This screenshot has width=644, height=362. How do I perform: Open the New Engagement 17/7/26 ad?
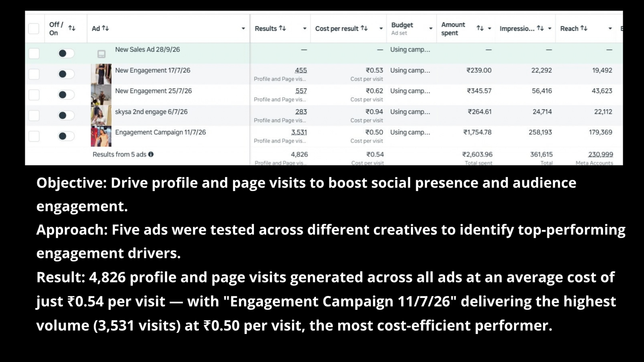point(153,70)
